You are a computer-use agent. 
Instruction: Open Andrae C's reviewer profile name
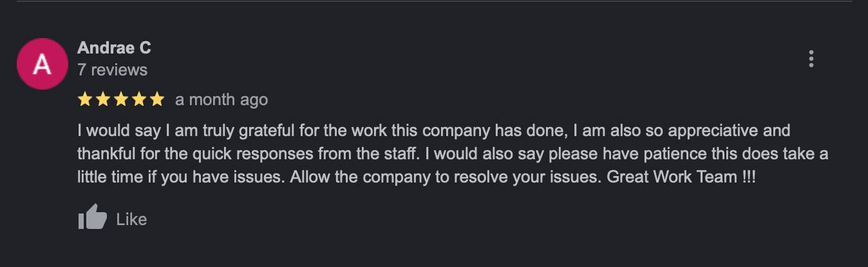coord(114,48)
